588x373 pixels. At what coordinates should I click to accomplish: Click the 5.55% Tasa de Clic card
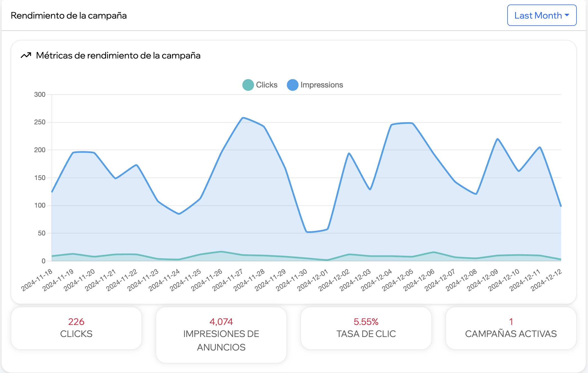(366, 328)
